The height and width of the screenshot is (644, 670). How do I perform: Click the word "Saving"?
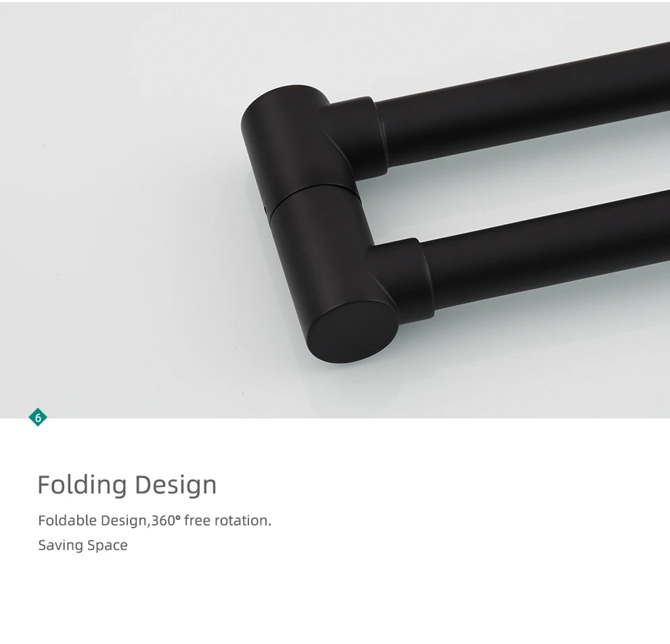click(61, 545)
